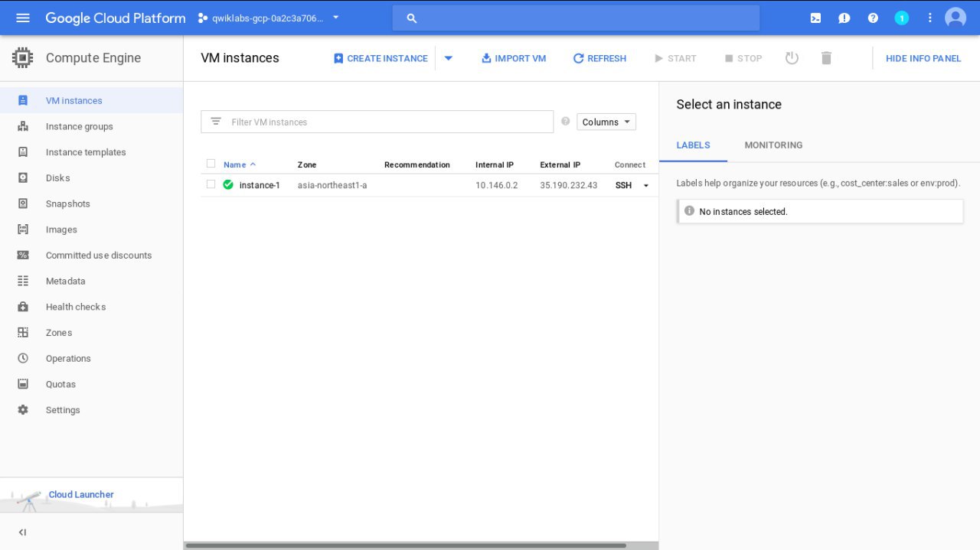Click the Snapshots sidebar icon
This screenshot has height=550, width=980.
[x=23, y=203]
